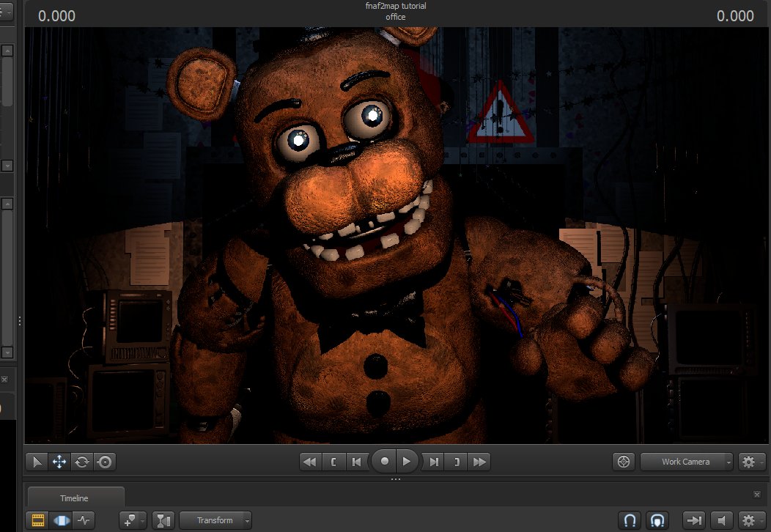Click the 'fnaf2map tutorial' session title
The width and height of the screenshot is (771, 532).
pos(396,6)
